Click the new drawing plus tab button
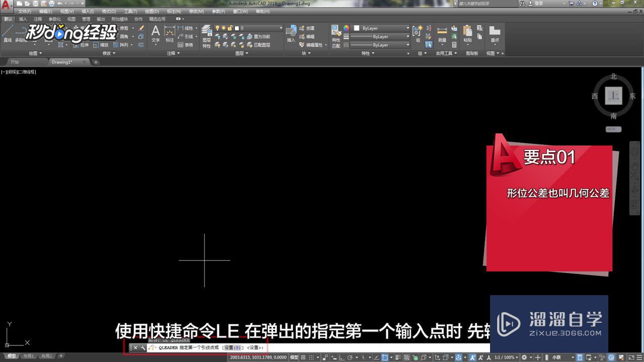644x362 pixels. pyautogui.click(x=96, y=62)
